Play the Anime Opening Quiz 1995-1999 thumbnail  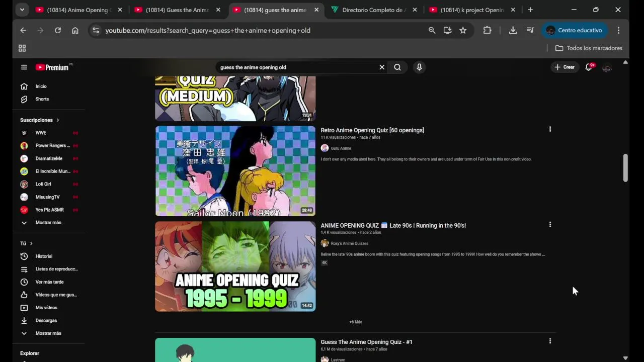pos(235,266)
